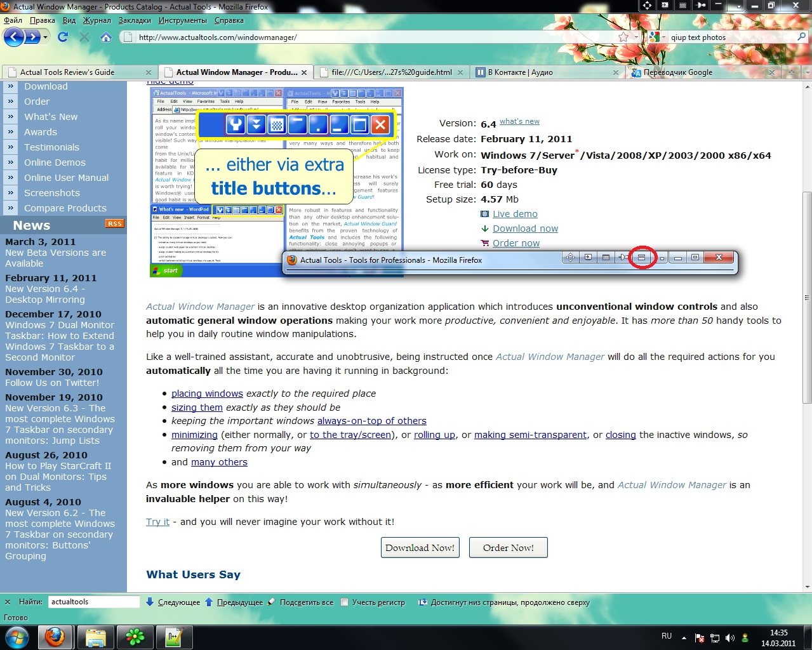
Task: Switch to the В Контакте Аудио tab
Action: pos(547,72)
